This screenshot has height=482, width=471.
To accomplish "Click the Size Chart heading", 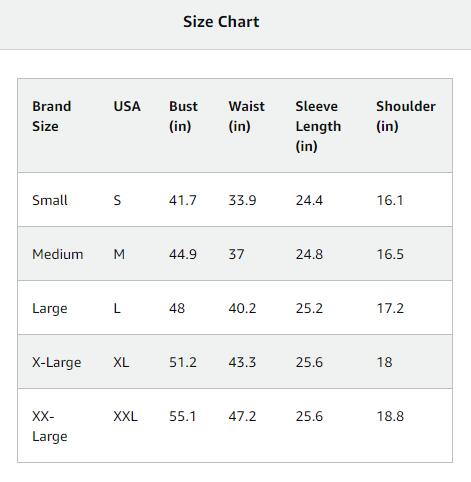I will point(221,22).
